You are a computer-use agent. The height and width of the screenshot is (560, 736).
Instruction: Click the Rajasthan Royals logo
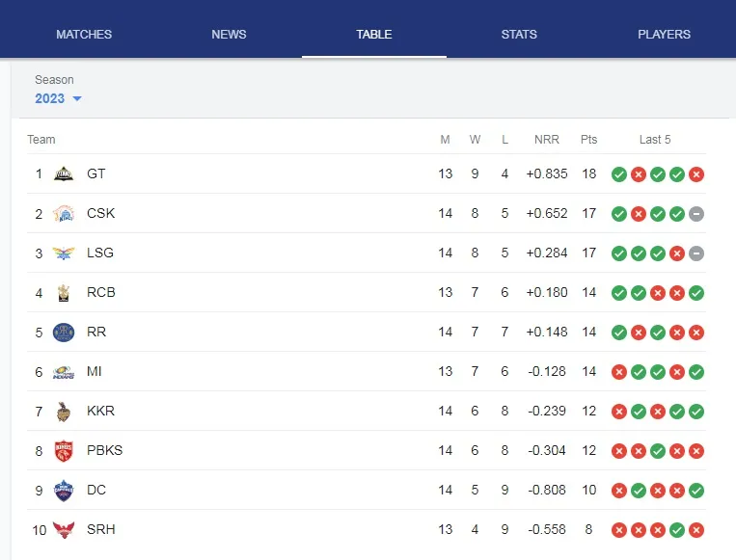[64, 333]
